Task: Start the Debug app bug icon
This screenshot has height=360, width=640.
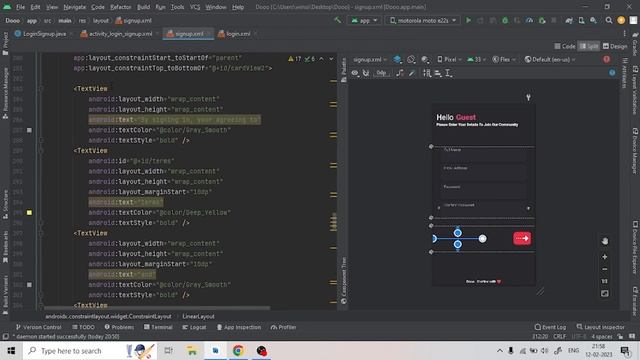Action: [505, 20]
